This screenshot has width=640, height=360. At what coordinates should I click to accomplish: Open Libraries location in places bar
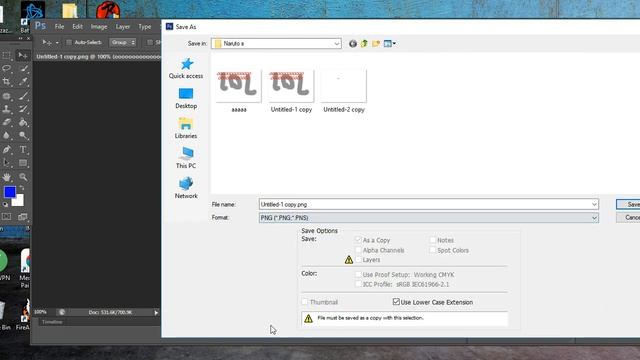click(186, 128)
